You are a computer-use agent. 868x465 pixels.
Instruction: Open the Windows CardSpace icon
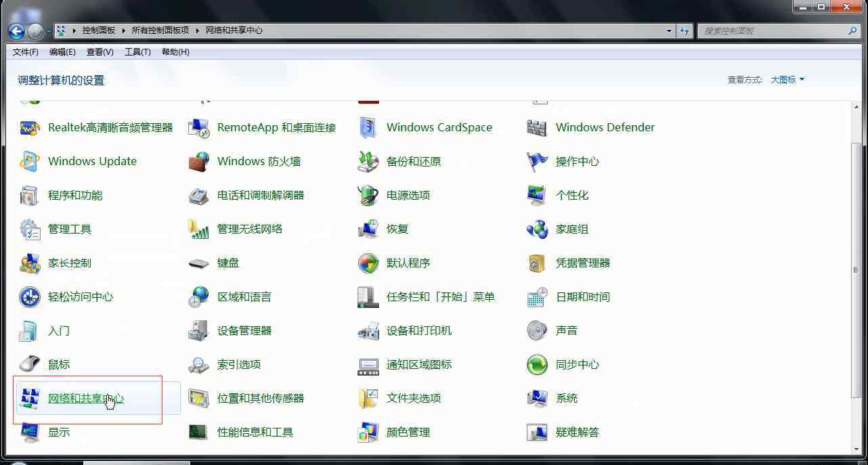[x=368, y=127]
